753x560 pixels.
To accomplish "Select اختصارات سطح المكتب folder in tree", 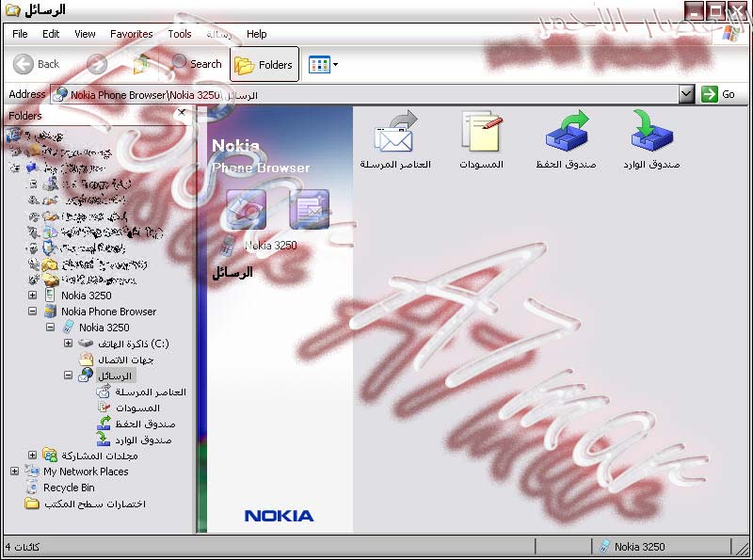I will point(95,504).
